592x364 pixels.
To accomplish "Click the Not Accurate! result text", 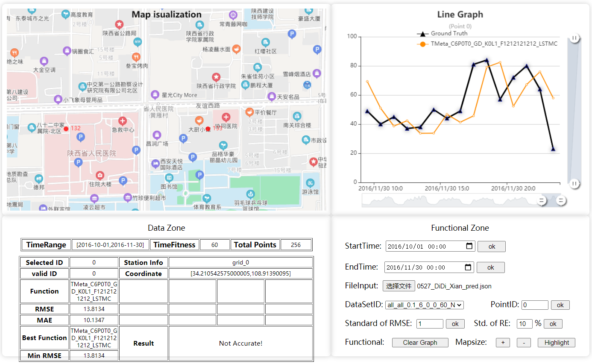I will (x=240, y=343).
